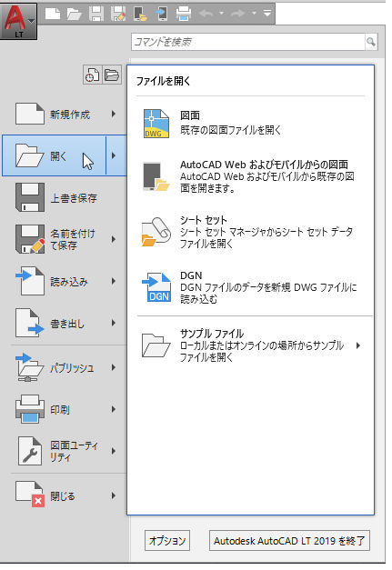Click the sheet set scroll icon
Image resolution: width=392 pixels, height=570 pixels.
click(156, 232)
